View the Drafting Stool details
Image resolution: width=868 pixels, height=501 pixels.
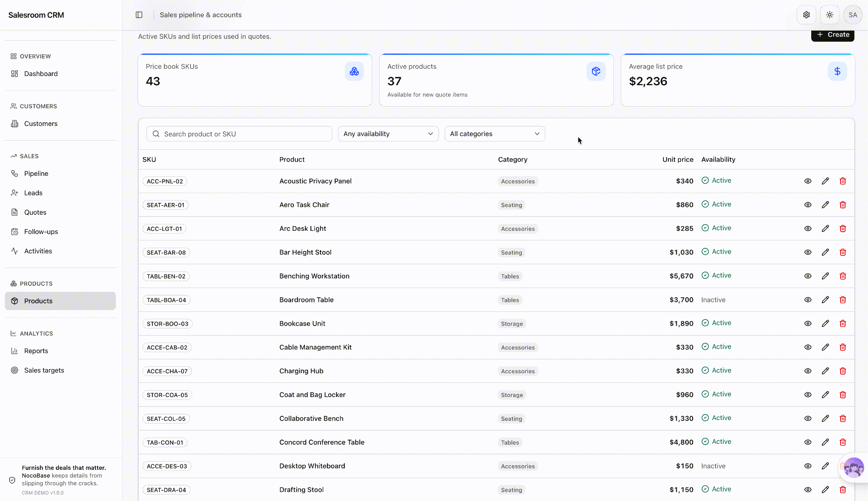808,490
